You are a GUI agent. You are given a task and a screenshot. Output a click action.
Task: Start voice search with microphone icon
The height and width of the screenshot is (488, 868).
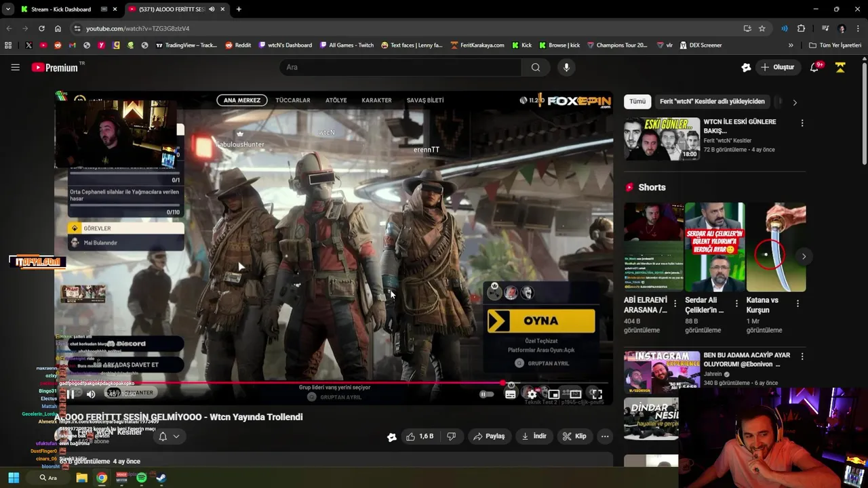click(566, 67)
